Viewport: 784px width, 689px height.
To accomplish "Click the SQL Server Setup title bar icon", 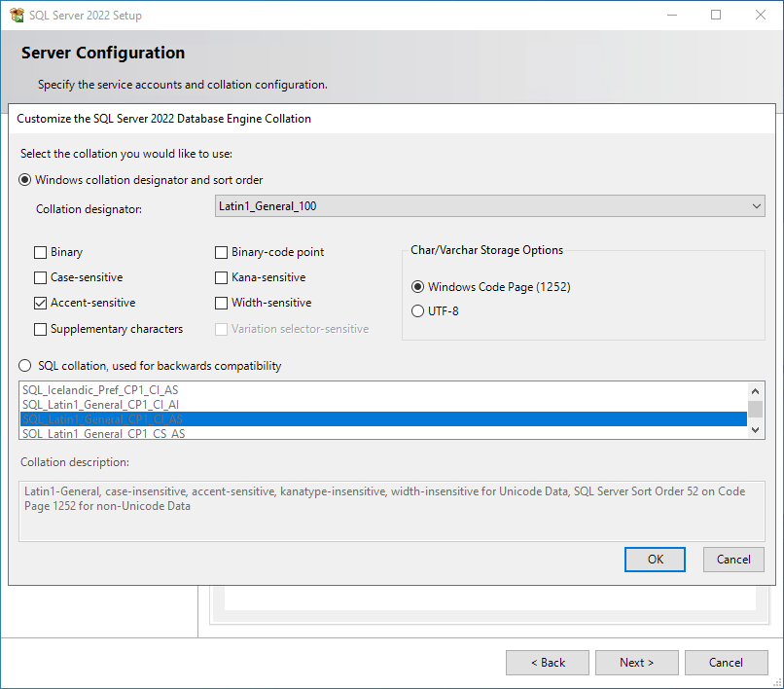I will pyautogui.click(x=21, y=15).
